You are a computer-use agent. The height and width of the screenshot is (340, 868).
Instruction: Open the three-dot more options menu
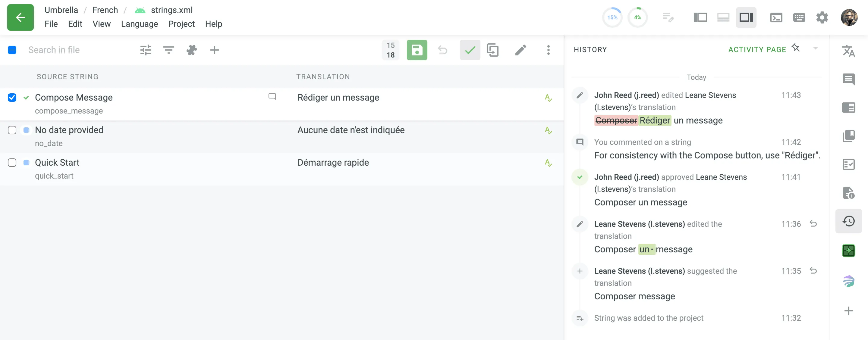(548, 50)
